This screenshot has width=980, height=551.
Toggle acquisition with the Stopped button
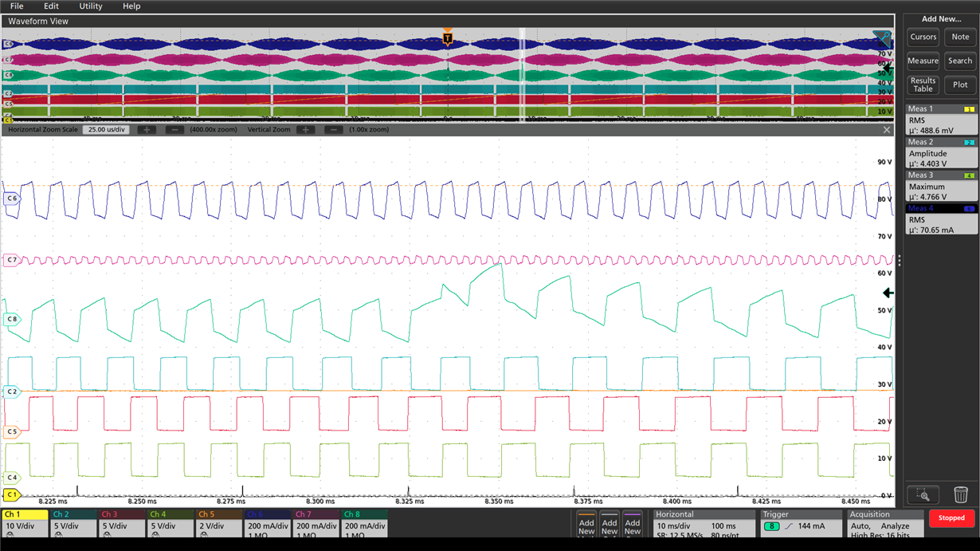pyautogui.click(x=951, y=518)
